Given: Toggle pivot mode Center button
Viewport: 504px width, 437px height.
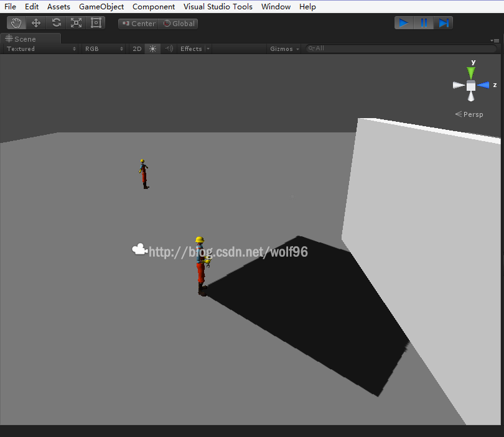Looking at the screenshot, I should tap(139, 24).
